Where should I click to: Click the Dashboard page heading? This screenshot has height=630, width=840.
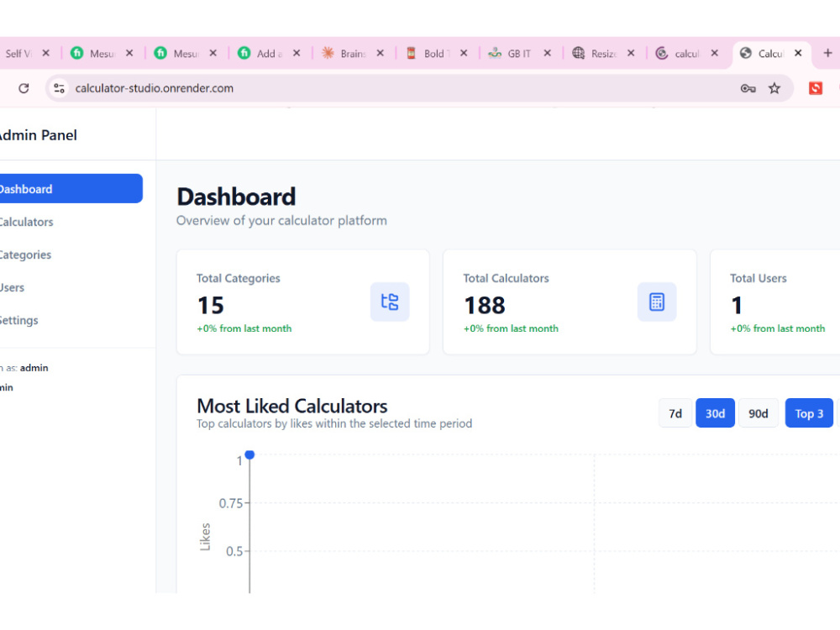pyautogui.click(x=236, y=197)
